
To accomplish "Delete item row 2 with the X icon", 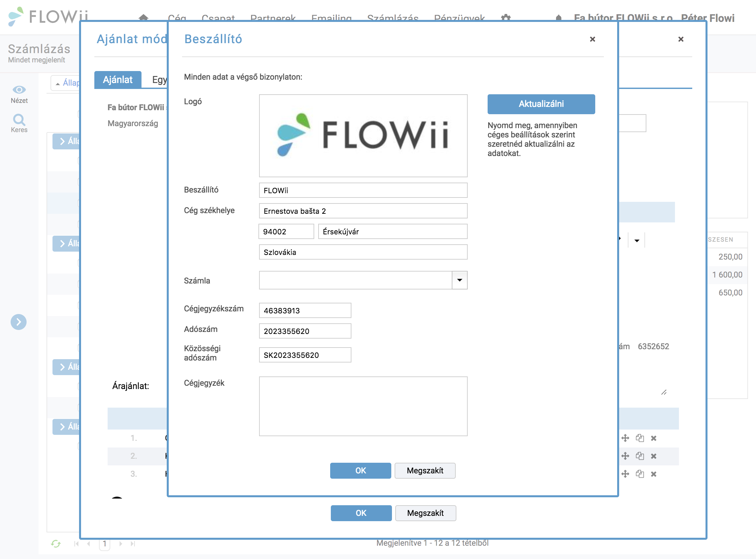I will [x=653, y=456].
